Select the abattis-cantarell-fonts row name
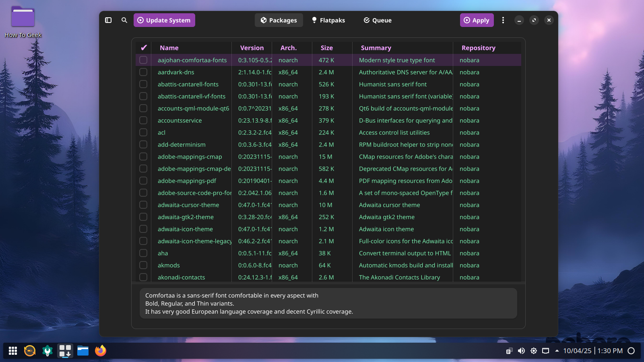The image size is (644, 362). point(188,84)
